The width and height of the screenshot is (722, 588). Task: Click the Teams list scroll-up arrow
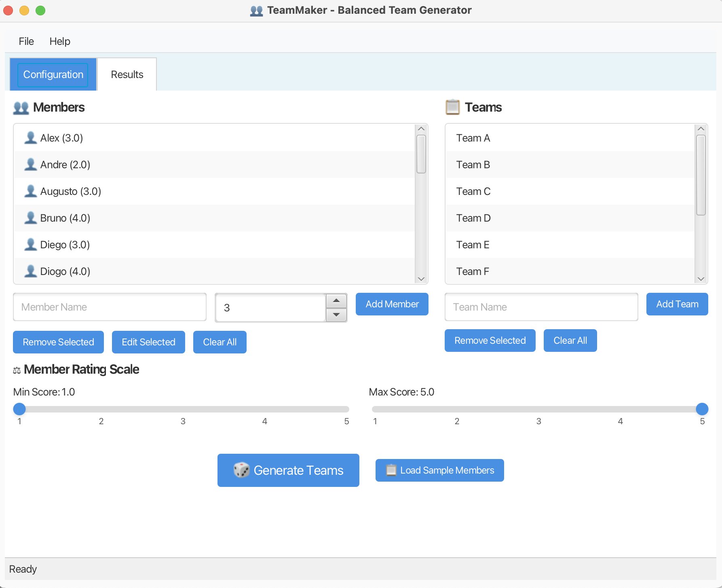[701, 129]
